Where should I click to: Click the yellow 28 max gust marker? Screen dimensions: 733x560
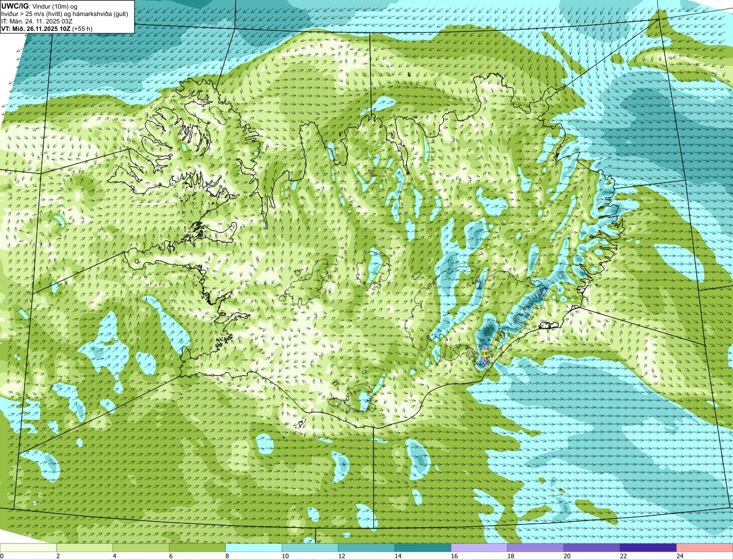click(484, 353)
